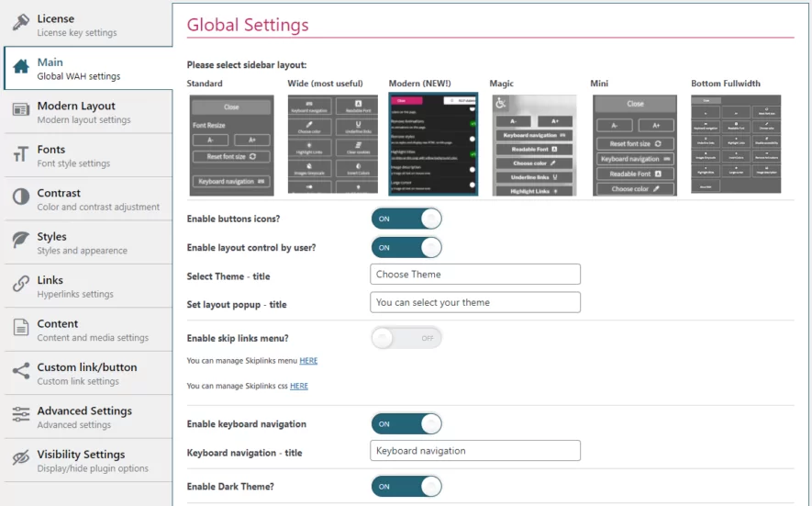Select the Modern (NEW!) layout thumbnail
The height and width of the screenshot is (506, 812).
click(433, 144)
